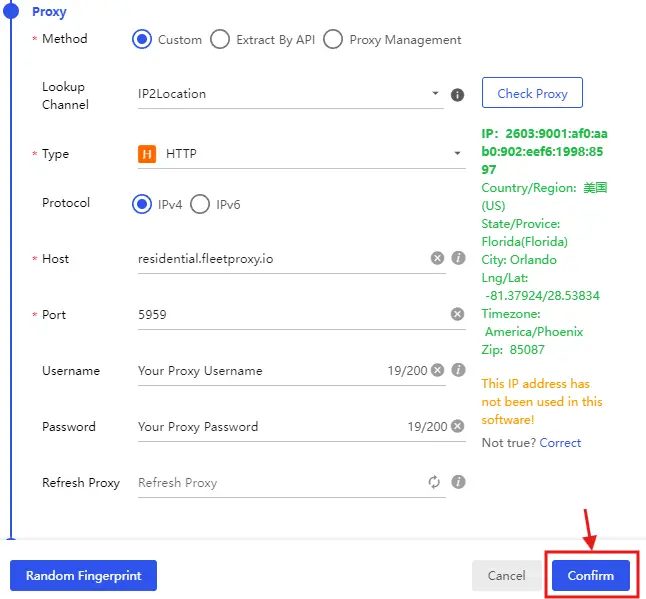Click the info icon beside Lookup Channel
Image resolution: width=646 pixels, height=599 pixels.
pyautogui.click(x=457, y=95)
